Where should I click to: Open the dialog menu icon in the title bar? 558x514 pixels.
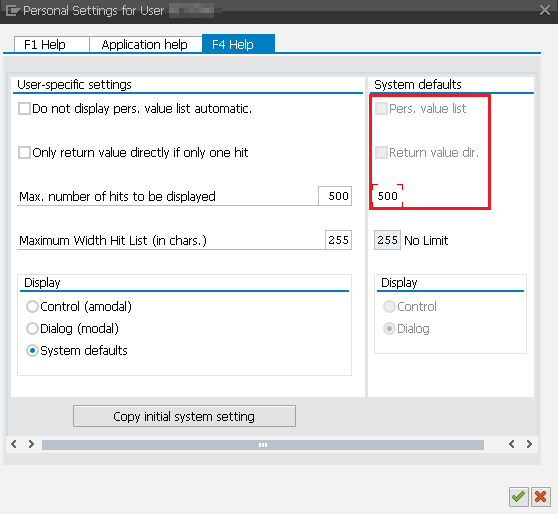(12, 11)
